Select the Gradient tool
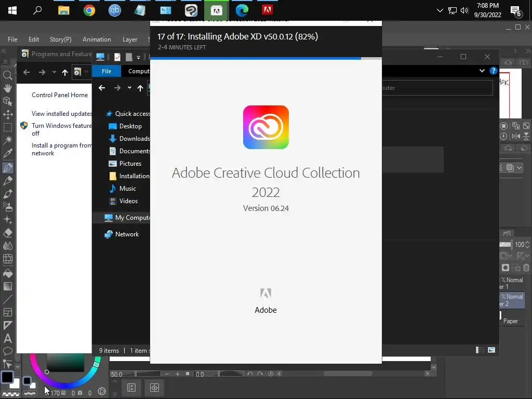This screenshot has height=399, width=532. pyautogui.click(x=7, y=286)
